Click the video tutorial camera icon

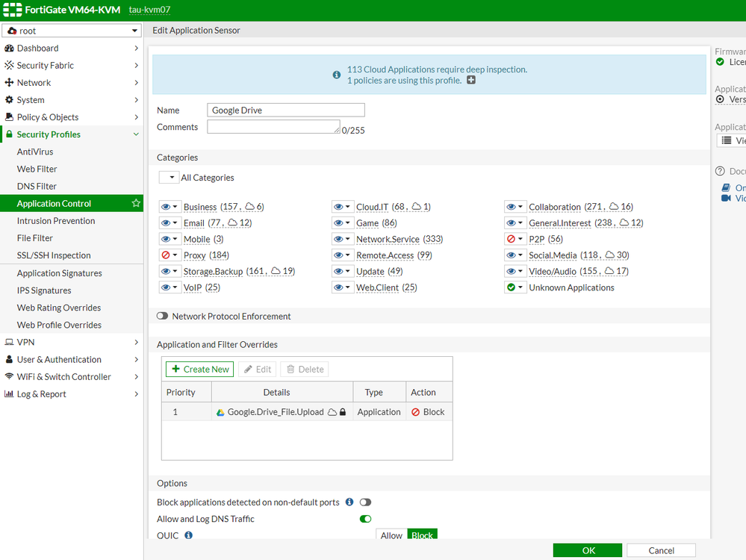coord(726,198)
